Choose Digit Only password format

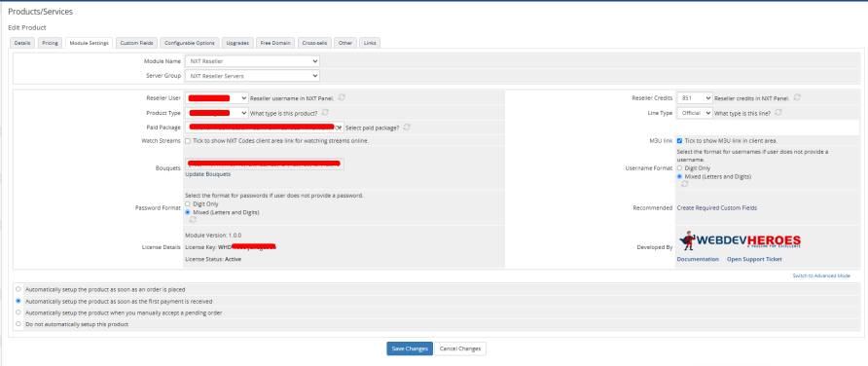(188, 203)
